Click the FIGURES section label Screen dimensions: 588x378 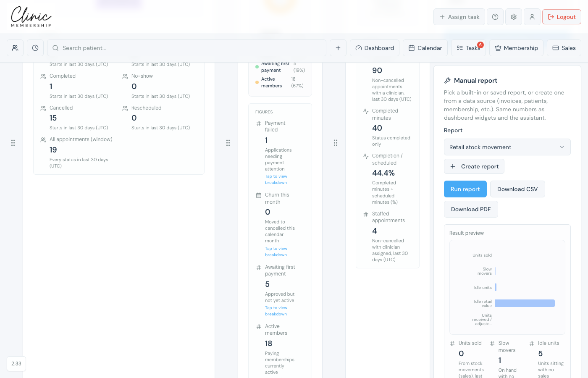[x=264, y=112]
